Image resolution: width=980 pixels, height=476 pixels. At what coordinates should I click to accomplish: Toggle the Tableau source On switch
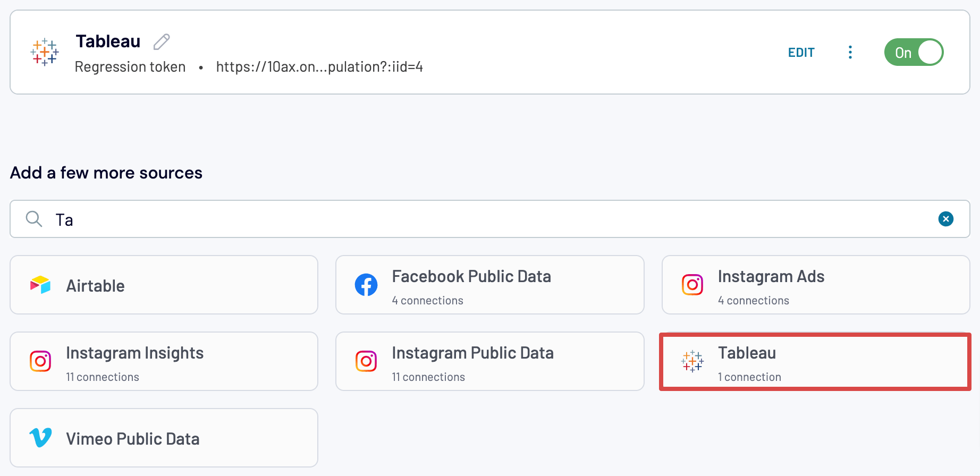(914, 52)
